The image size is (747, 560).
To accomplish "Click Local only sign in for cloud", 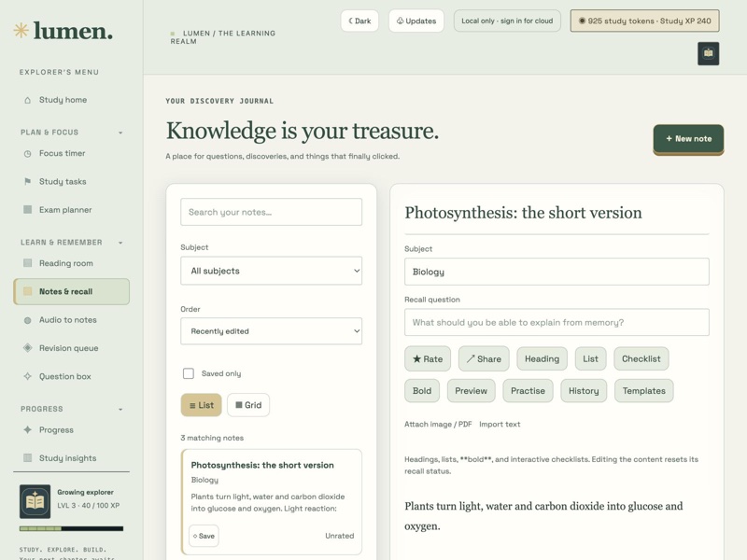I will (507, 21).
